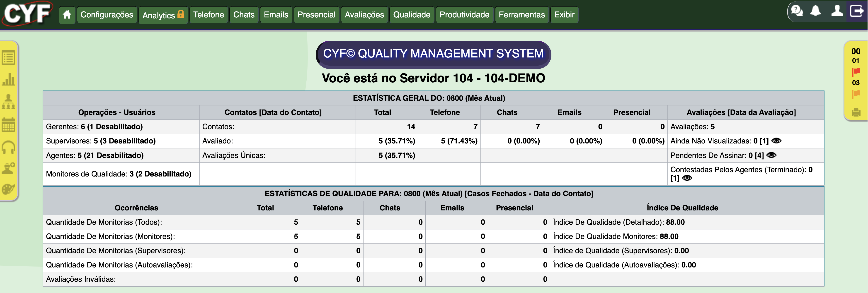Click the Analytics lock icon
The image size is (868, 293).
click(181, 14)
